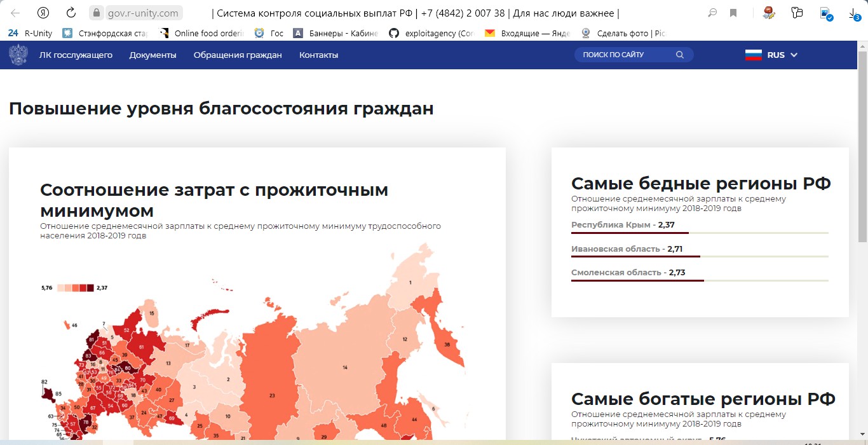Click the text "Смоленская область - 2,73"
This screenshot has width=868, height=445.
coord(628,272)
